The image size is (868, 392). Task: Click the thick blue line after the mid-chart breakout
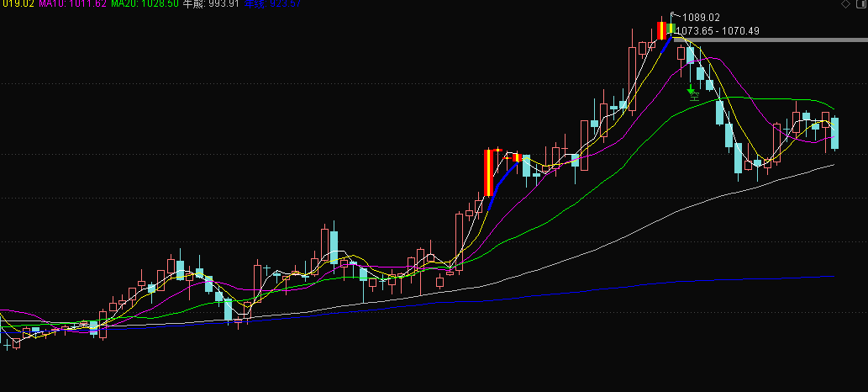click(x=501, y=178)
